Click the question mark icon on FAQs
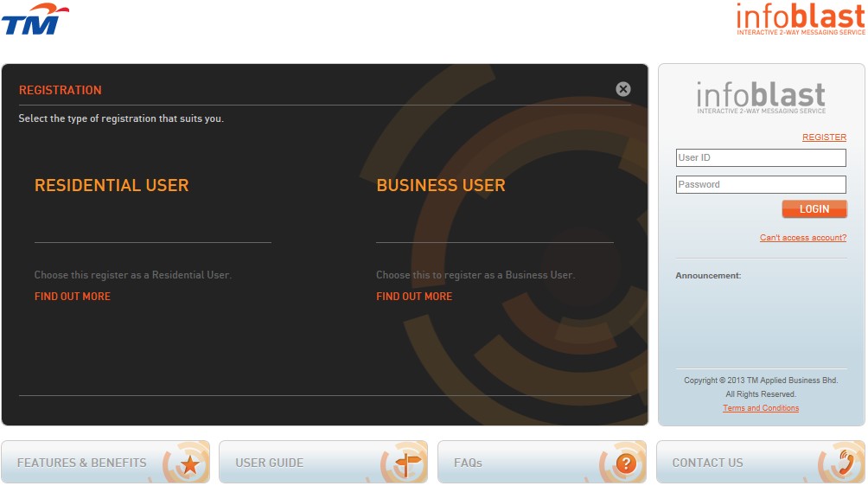The image size is (868, 486). coord(626,464)
